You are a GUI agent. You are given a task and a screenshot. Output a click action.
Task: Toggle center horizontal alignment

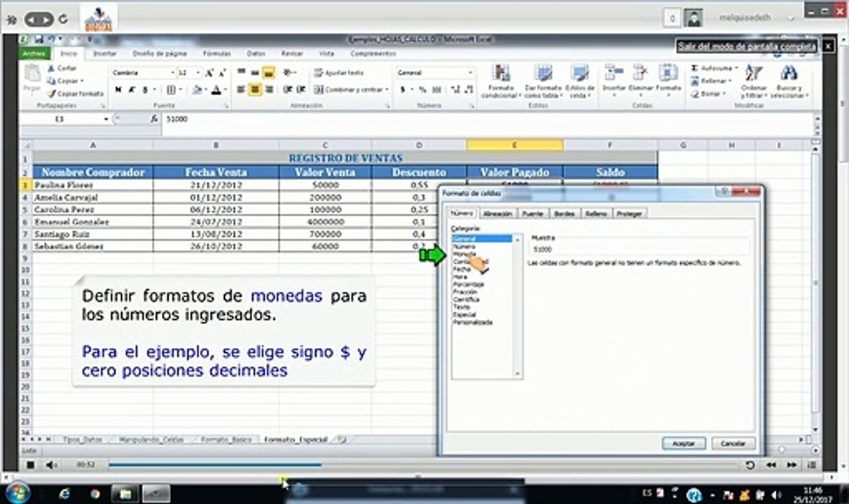[x=255, y=90]
